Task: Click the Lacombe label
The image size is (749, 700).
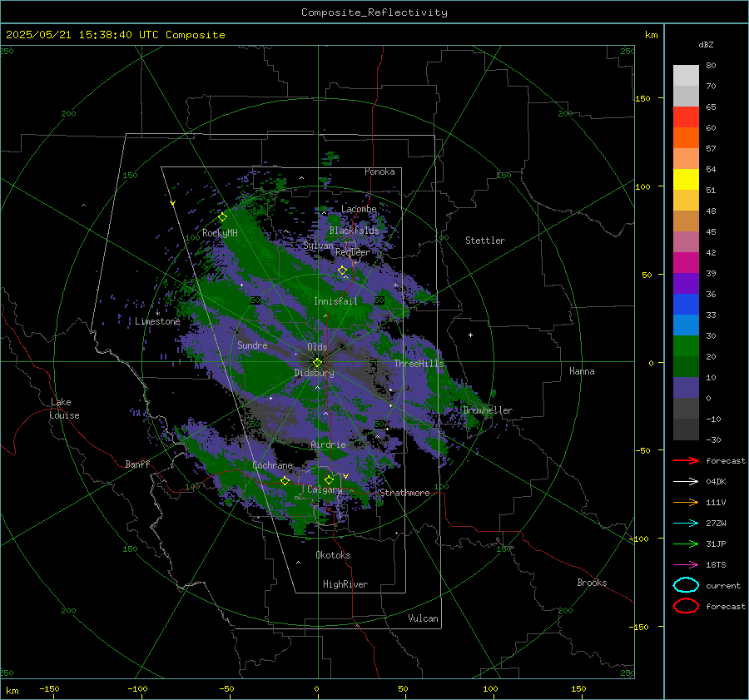Action: tap(359, 209)
